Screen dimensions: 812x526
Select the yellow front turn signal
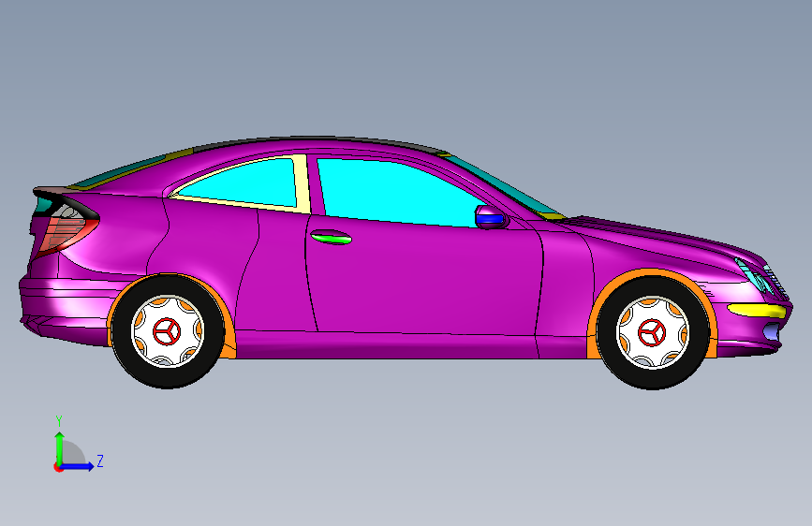[757, 311]
